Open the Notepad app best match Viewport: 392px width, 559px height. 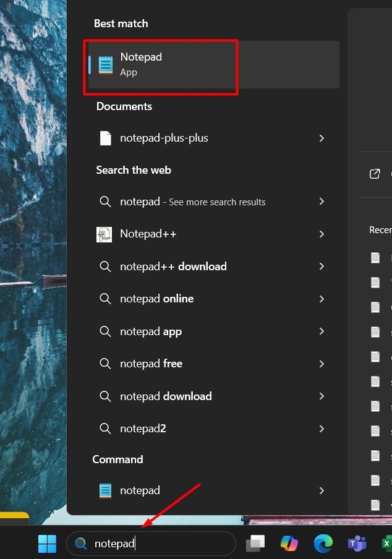point(213,64)
